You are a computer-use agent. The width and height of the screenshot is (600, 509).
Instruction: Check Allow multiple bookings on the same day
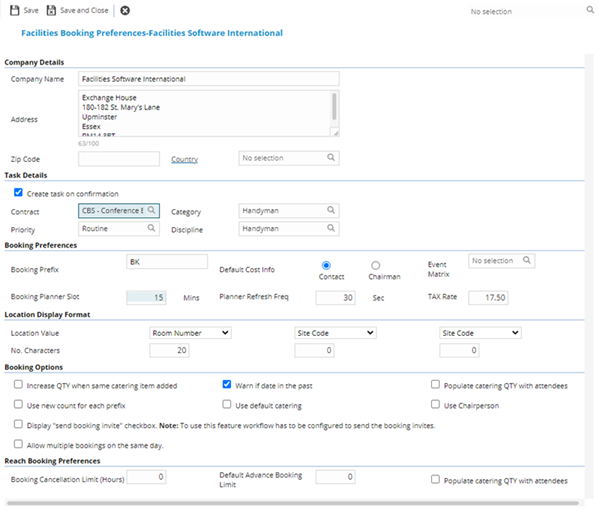(x=18, y=444)
